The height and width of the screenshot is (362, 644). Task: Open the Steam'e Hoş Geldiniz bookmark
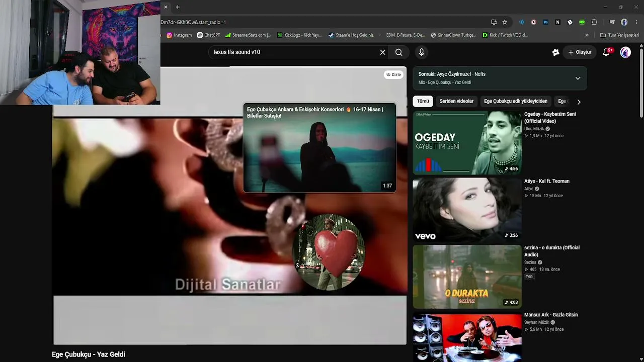(x=351, y=35)
